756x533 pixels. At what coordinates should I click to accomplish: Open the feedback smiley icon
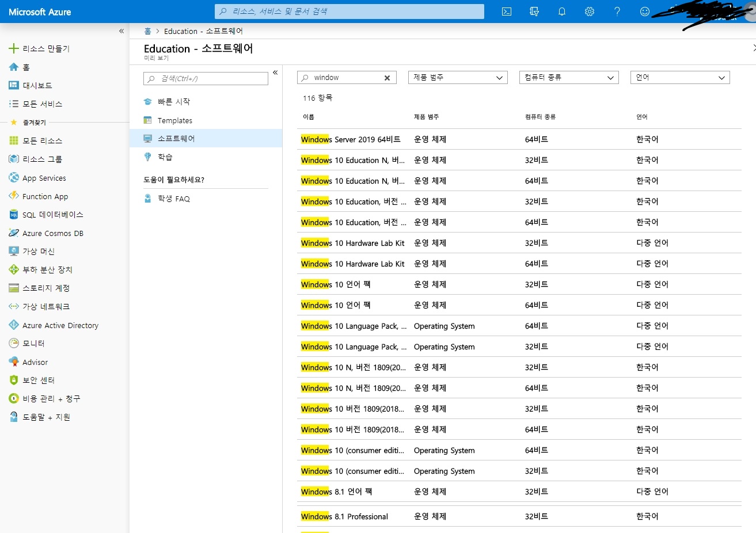[x=645, y=12]
